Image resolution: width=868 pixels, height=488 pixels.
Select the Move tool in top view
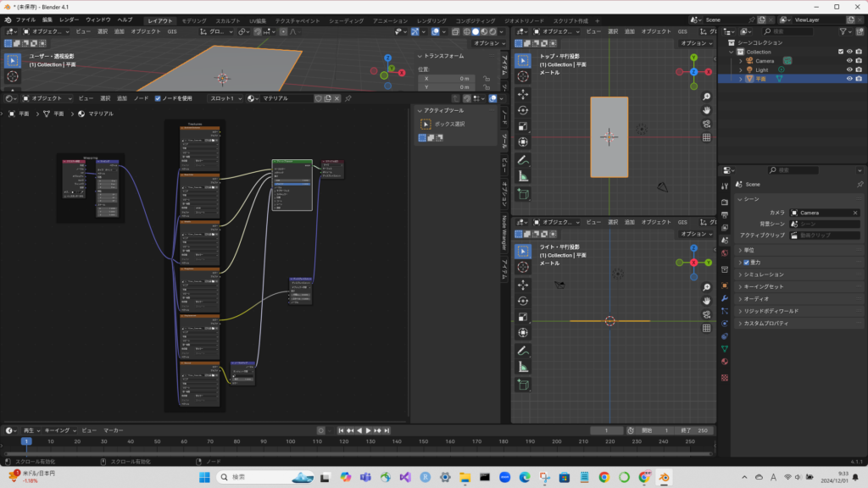(x=522, y=93)
